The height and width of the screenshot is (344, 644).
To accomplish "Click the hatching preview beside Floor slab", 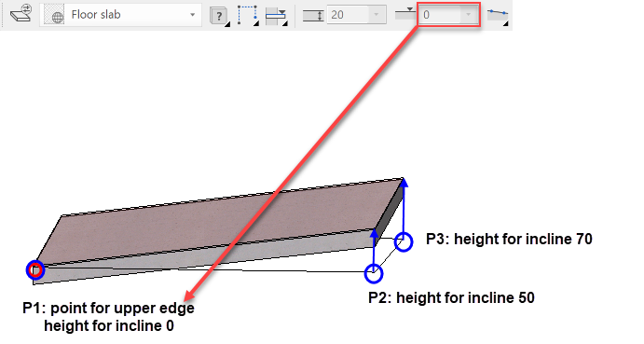I will tap(54, 15).
